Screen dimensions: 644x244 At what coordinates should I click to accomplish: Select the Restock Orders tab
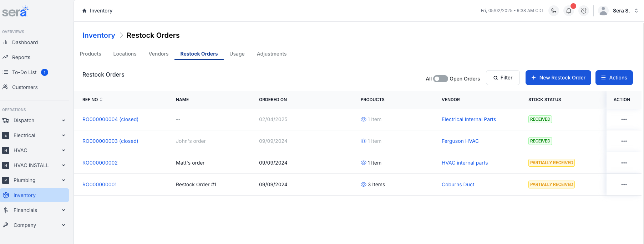[199, 54]
